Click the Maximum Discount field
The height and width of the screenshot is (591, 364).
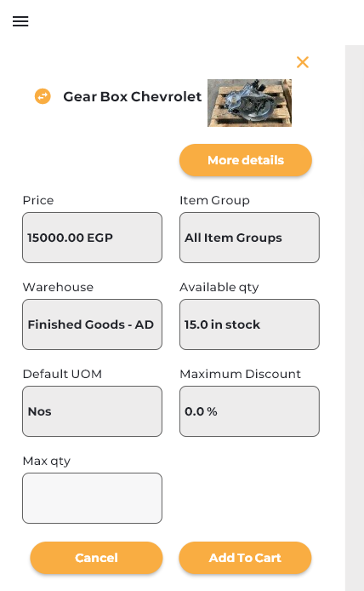click(249, 411)
